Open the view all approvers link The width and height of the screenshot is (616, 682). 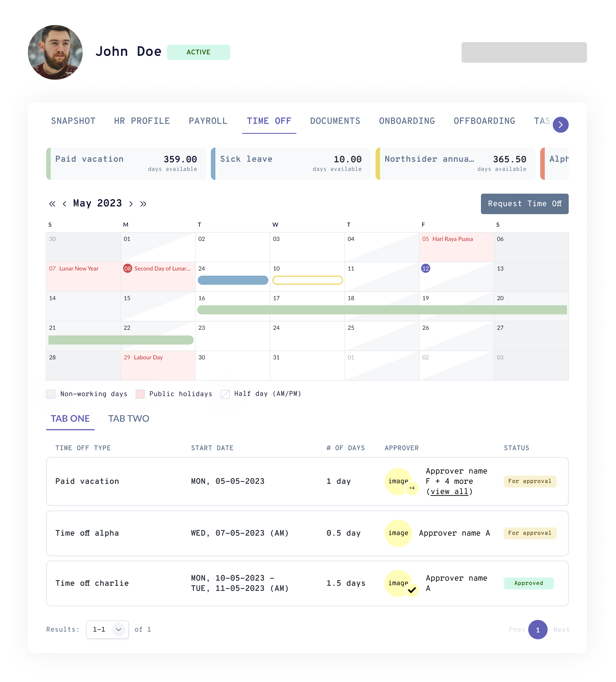pyautogui.click(x=449, y=491)
